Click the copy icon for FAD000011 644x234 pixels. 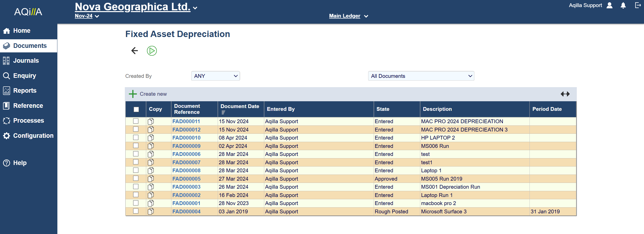(151, 121)
